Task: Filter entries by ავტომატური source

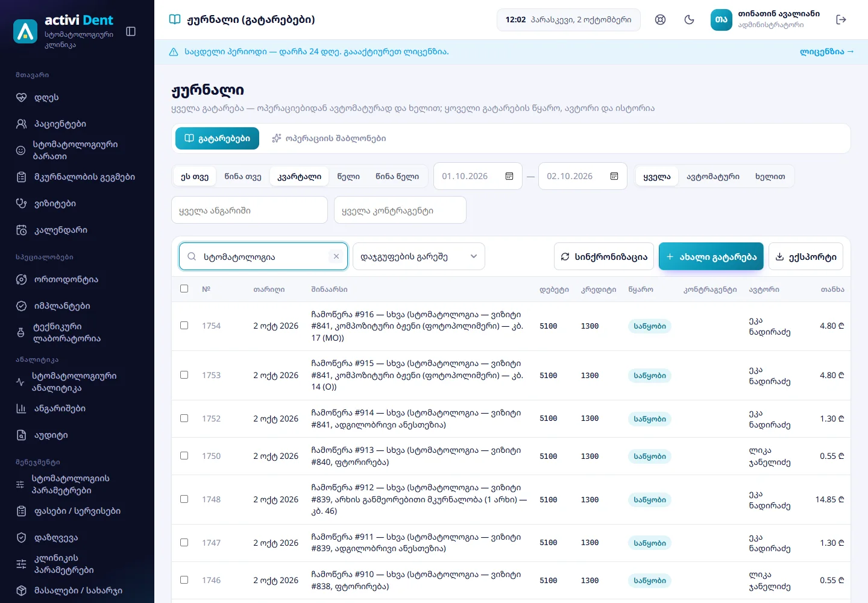Action: (x=713, y=176)
